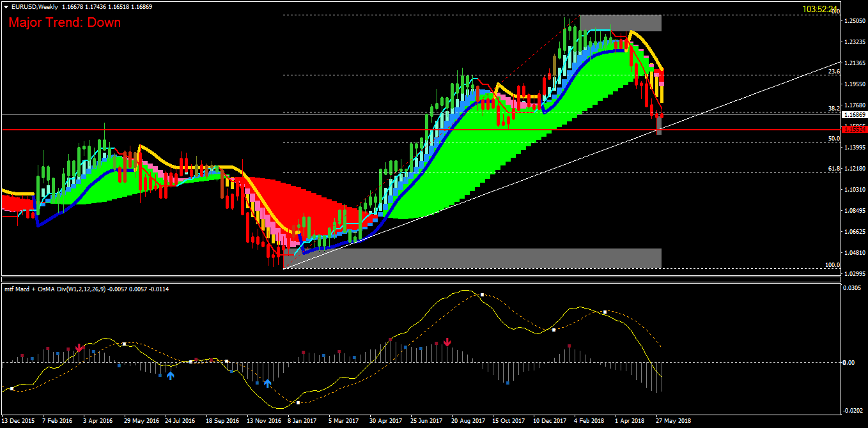The image size is (868, 428).
Task: Click the 25 Jun 2017 date label
Action: (x=426, y=421)
